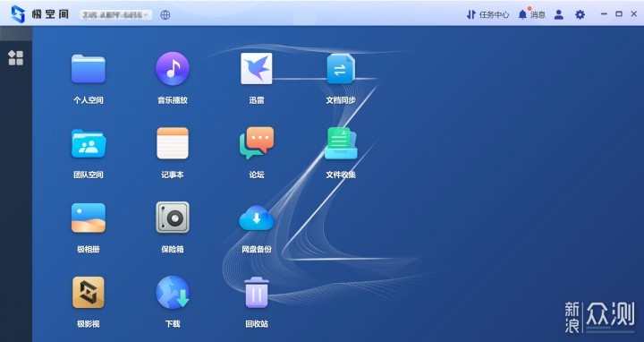644x342 pixels.
Task: Open the 下载 download manager
Action: [x=173, y=292]
